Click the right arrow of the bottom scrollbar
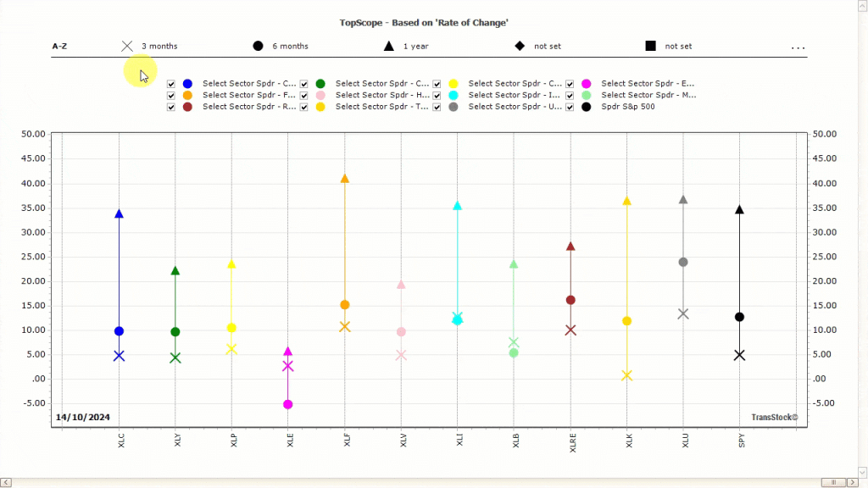 (853, 482)
